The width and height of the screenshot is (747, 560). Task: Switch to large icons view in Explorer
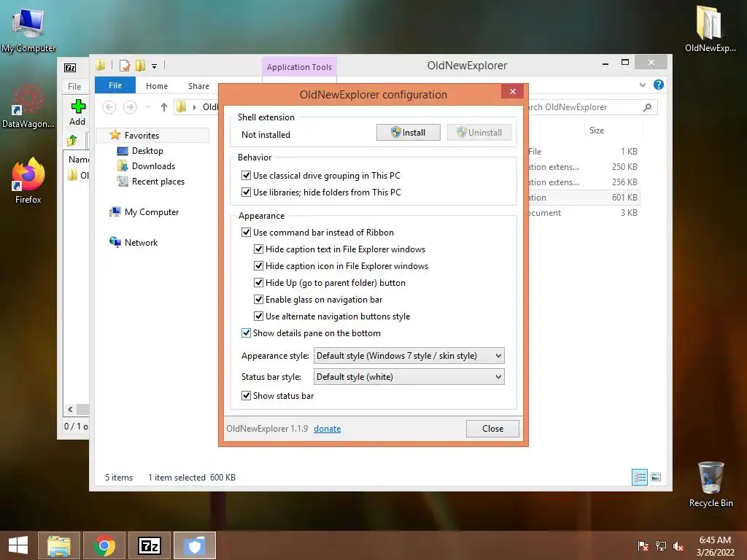point(656,477)
